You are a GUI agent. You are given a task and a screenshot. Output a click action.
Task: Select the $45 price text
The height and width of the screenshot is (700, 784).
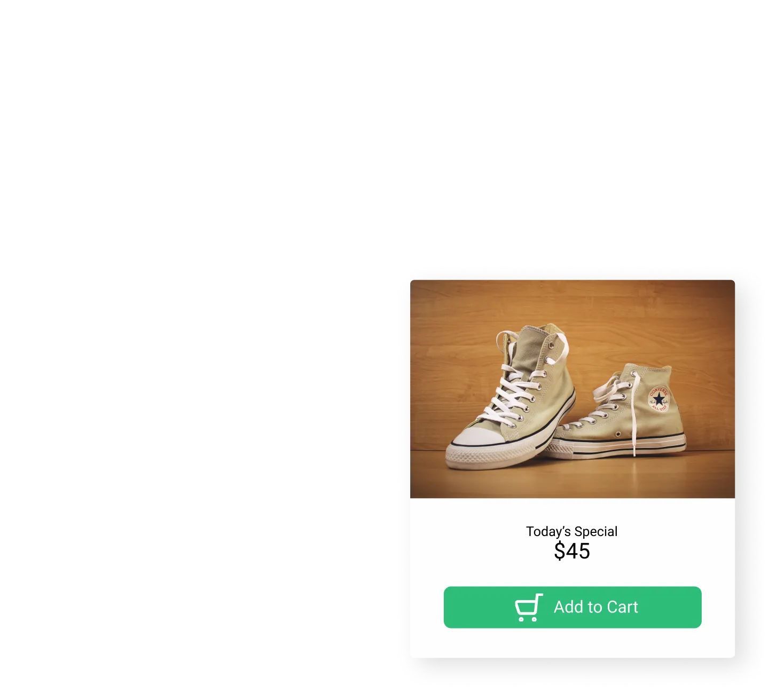pyautogui.click(x=572, y=551)
